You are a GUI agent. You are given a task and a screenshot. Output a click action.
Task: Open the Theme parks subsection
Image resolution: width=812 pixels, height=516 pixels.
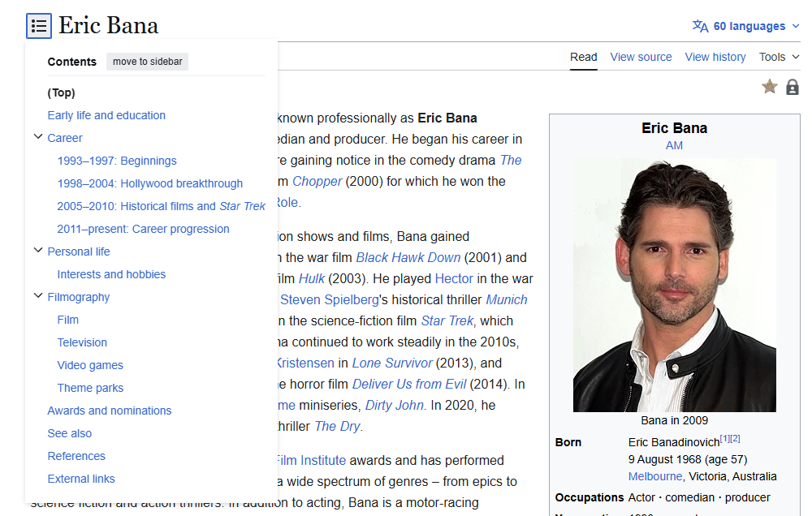(90, 388)
